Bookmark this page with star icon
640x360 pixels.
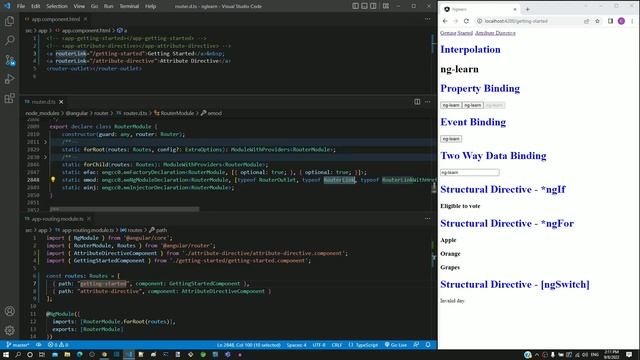(597, 21)
